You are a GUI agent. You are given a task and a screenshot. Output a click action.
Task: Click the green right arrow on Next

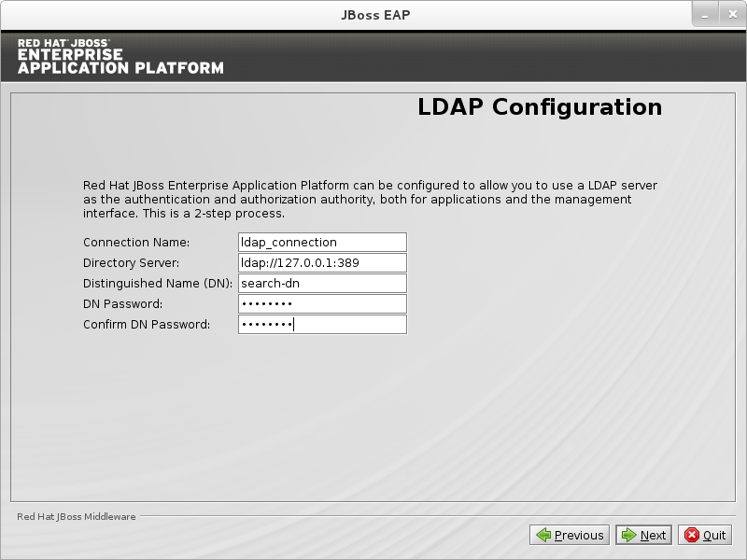pyautogui.click(x=628, y=535)
